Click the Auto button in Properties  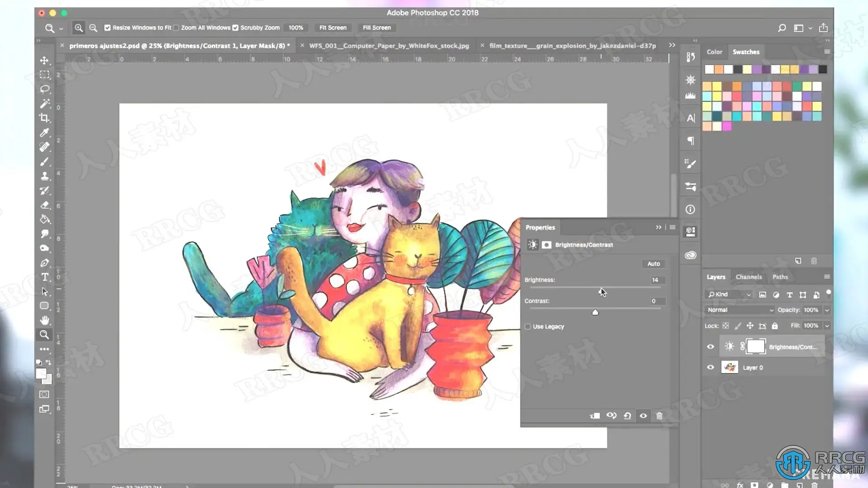653,264
